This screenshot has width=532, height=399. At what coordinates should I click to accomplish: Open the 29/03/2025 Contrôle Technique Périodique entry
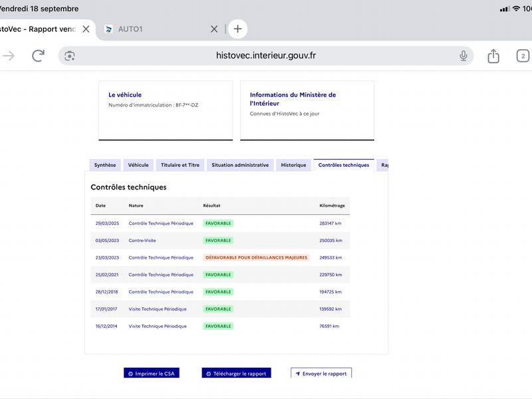220,223
